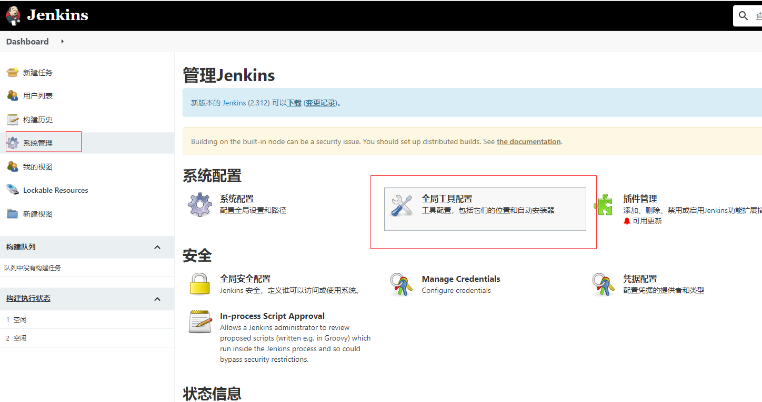
Task: Click the 新建任务 sidebar icon
Action: [12, 72]
